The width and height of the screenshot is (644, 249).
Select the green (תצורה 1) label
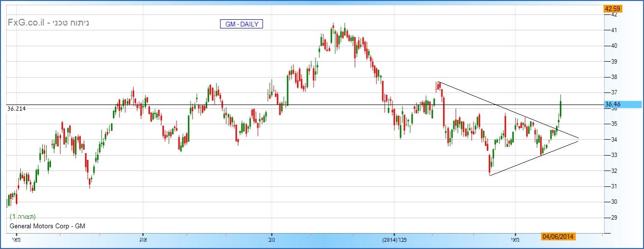(x=23, y=217)
